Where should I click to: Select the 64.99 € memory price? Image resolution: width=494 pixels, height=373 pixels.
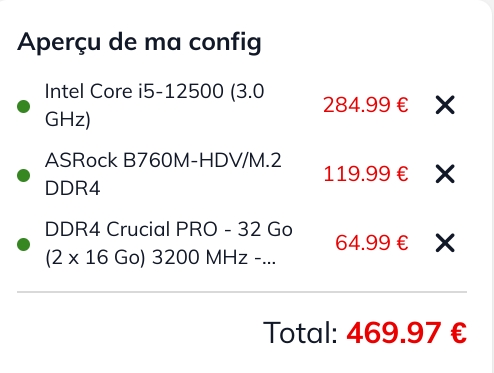372,243
